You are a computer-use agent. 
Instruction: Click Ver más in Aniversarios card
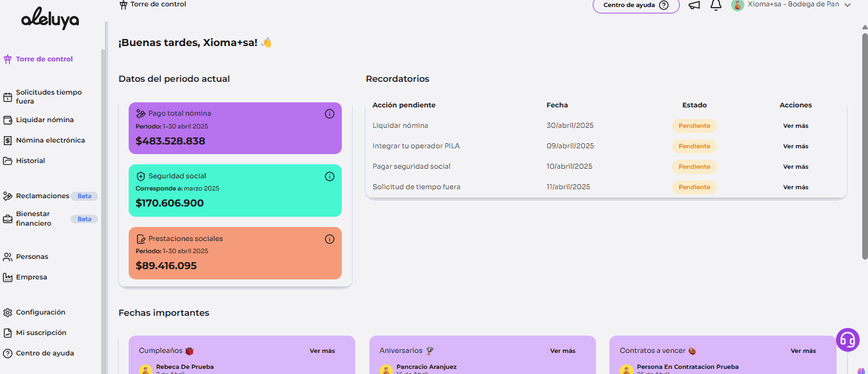(563, 351)
